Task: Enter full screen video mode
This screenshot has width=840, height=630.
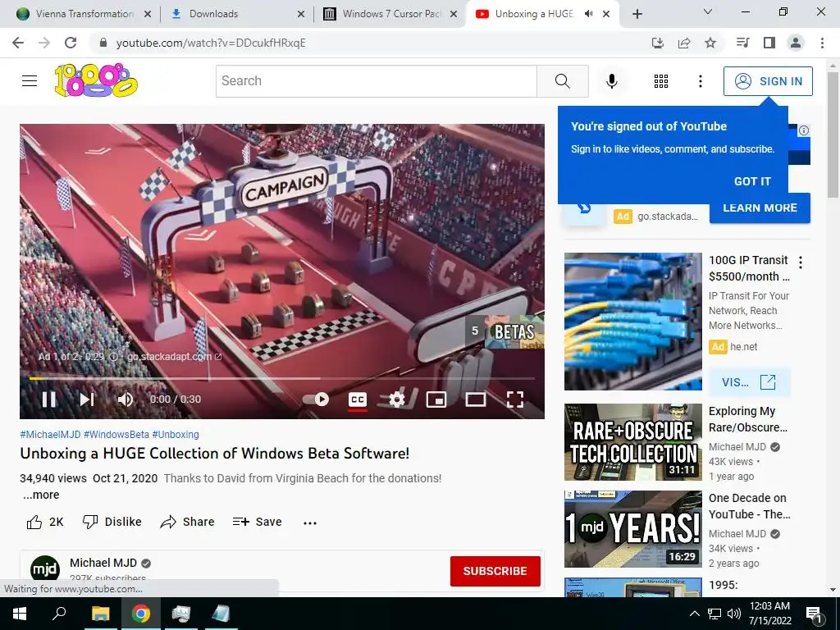Action: [515, 399]
